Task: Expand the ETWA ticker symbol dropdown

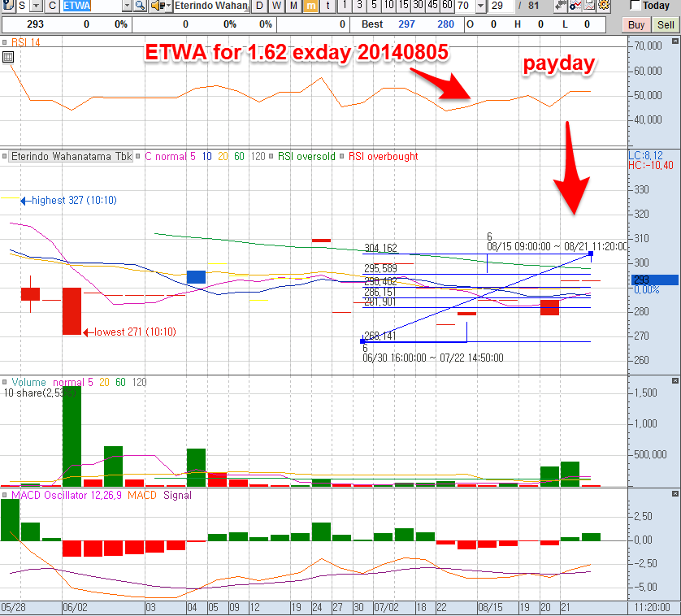Action: pos(127,6)
